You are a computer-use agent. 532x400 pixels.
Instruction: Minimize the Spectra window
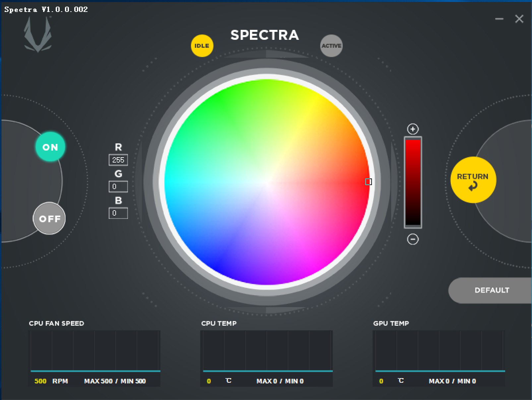[499, 19]
